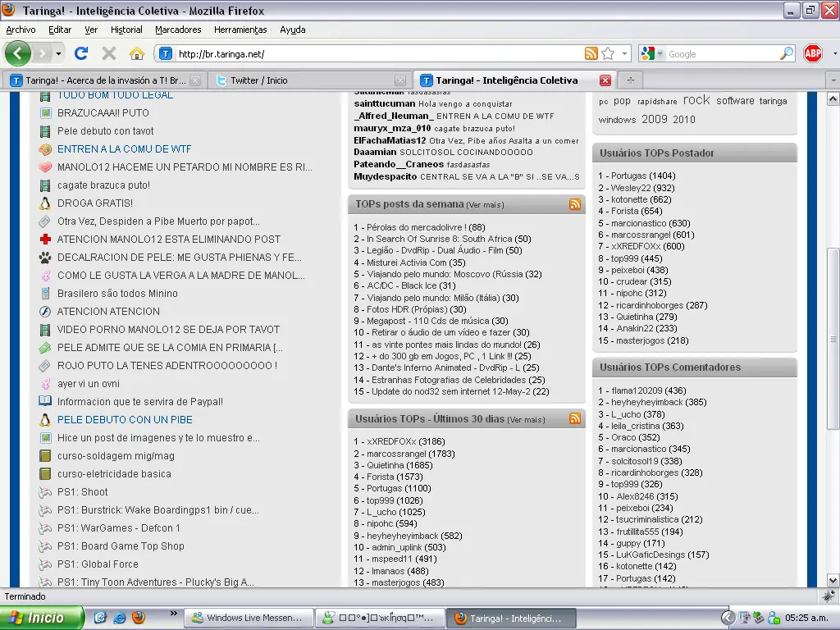This screenshot has width=840, height=630.
Task: Click the 2009 tag in tag cloud
Action: [654, 119]
